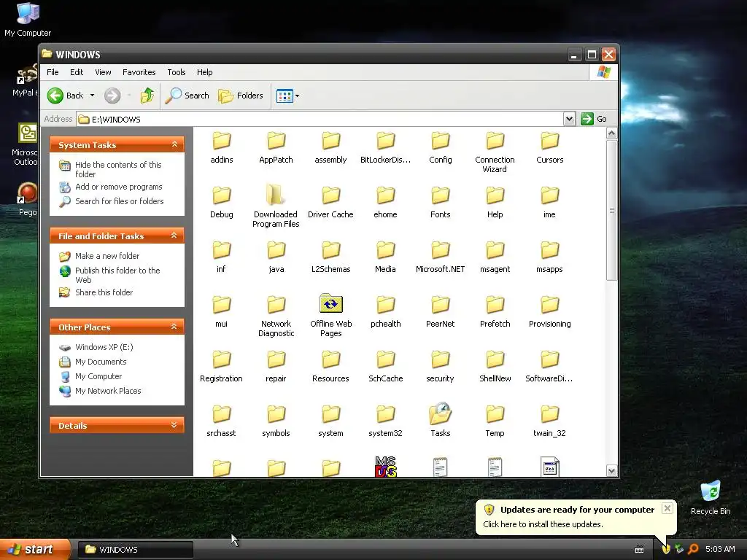The width and height of the screenshot is (747, 560).
Task: Click the Go button
Action: pyautogui.click(x=594, y=119)
